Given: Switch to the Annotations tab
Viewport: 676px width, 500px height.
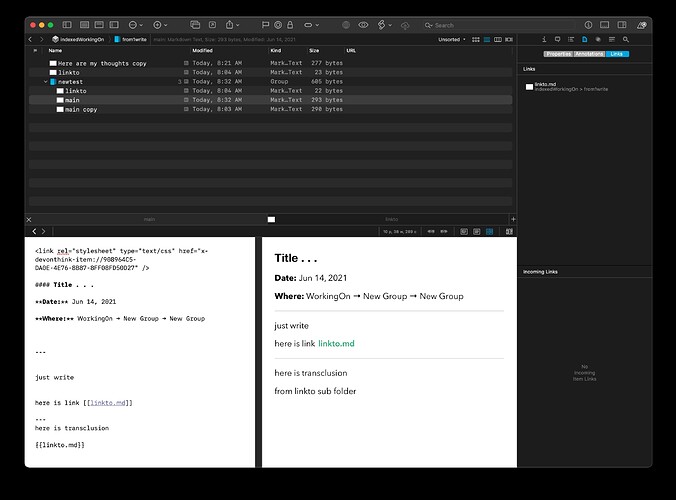Looking at the screenshot, I should [x=589, y=54].
